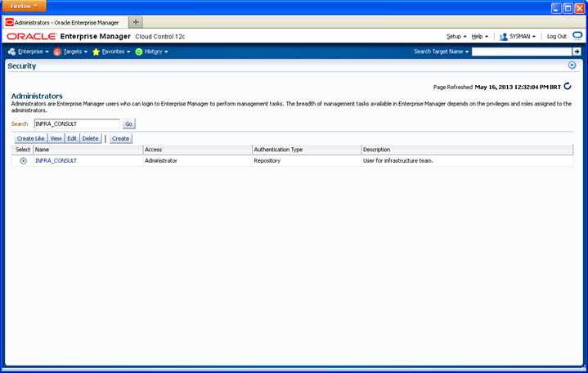Viewport: 588px width, 373px height.
Task: Expand the Help dropdown
Action: 479,36
